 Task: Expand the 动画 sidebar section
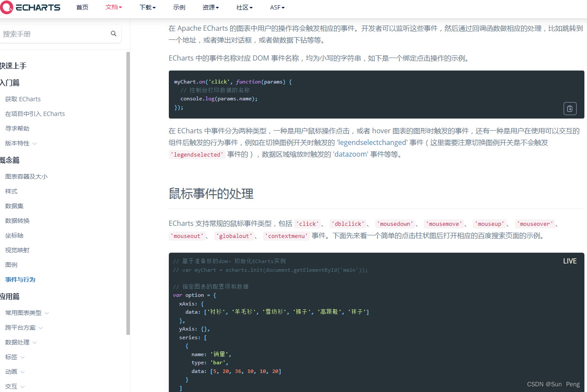coord(15,372)
